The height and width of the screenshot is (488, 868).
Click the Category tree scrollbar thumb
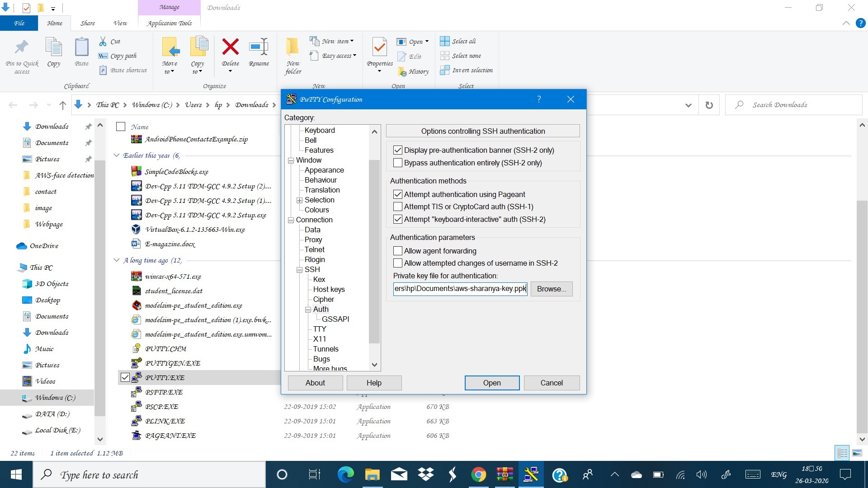[374, 251]
